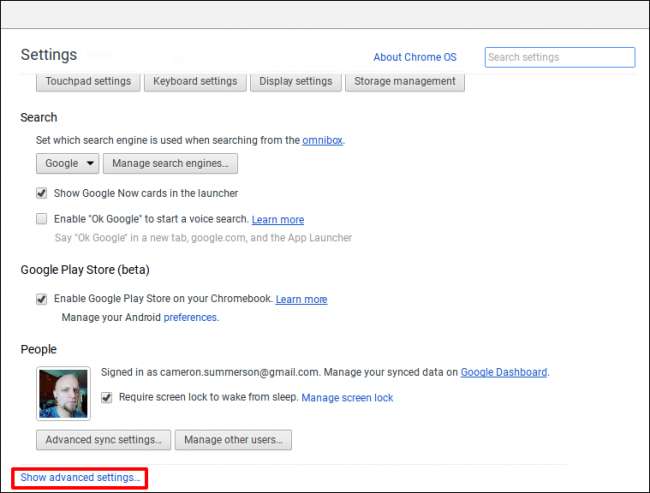The image size is (650, 493).
Task: Uncheck Show Google Now cards in launcher
Action: click(x=42, y=193)
